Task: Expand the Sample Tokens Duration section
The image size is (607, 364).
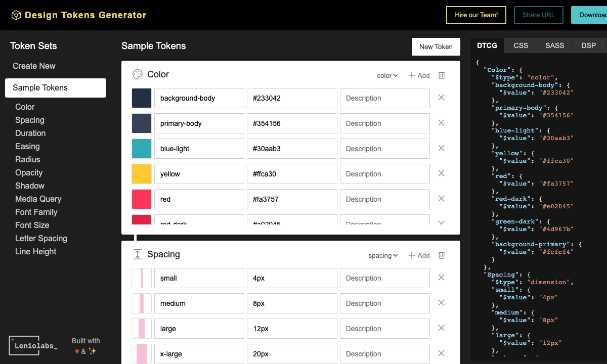Action: 30,133
